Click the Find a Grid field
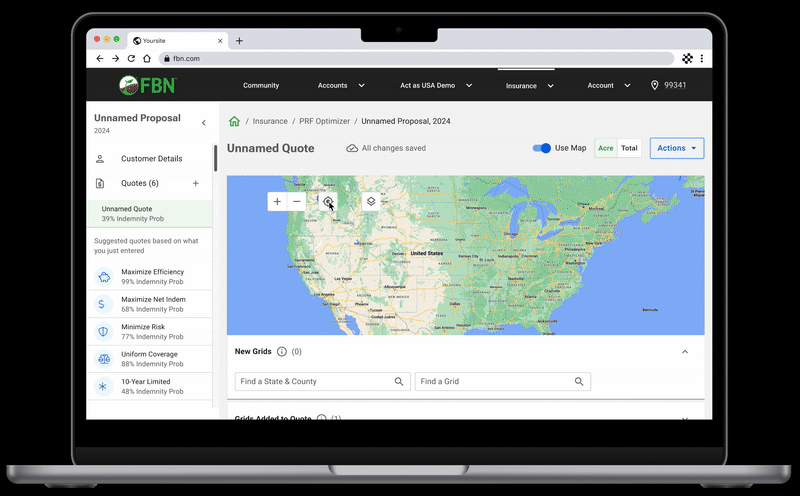Viewport: 800px width, 496px height. (x=503, y=382)
